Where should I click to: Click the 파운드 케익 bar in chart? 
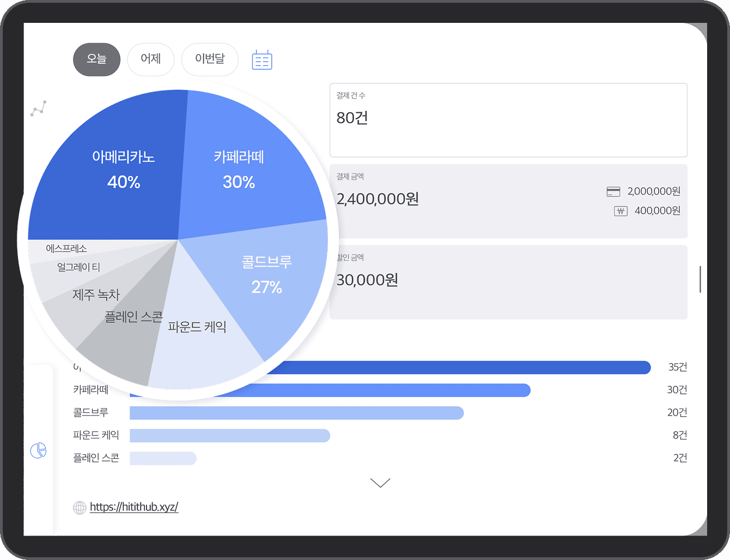pos(229,436)
